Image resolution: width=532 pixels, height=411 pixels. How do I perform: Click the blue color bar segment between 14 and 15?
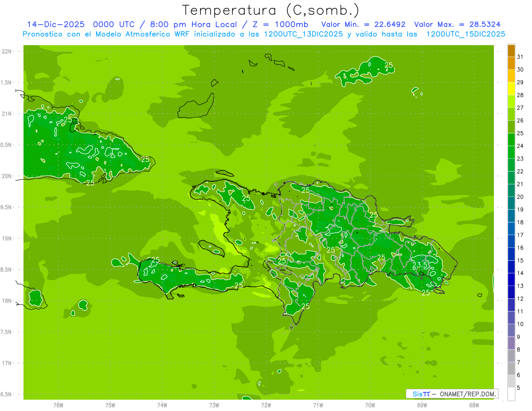pos(511,267)
